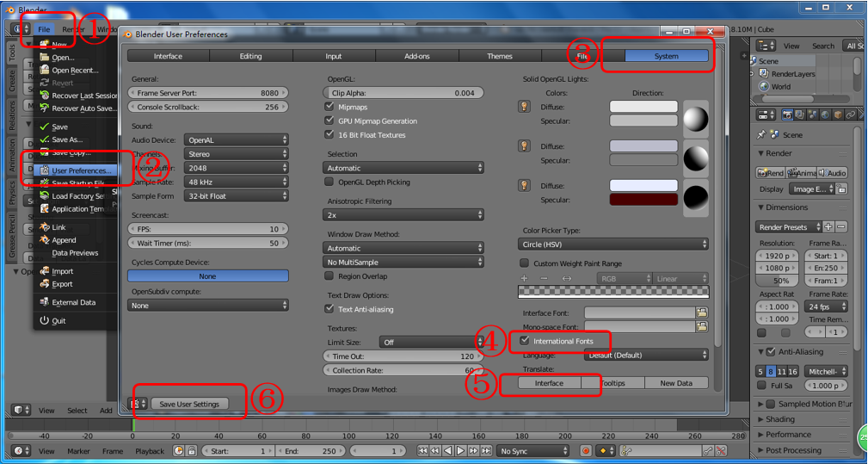
Task: Browse for Mono-space Font folder icon
Action: 701,326
